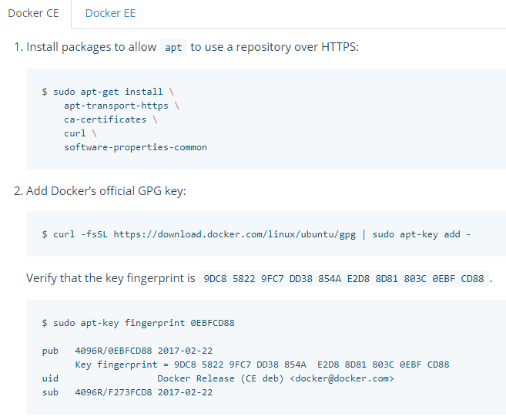
Task: Click 'sudo apt-key fingerprint 0EBFCD88' command
Action: pyautogui.click(x=138, y=323)
